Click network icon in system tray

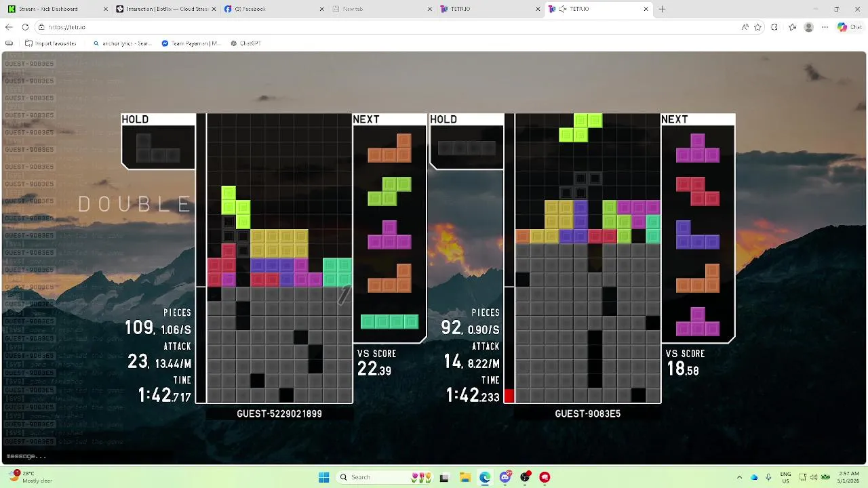tap(804, 477)
